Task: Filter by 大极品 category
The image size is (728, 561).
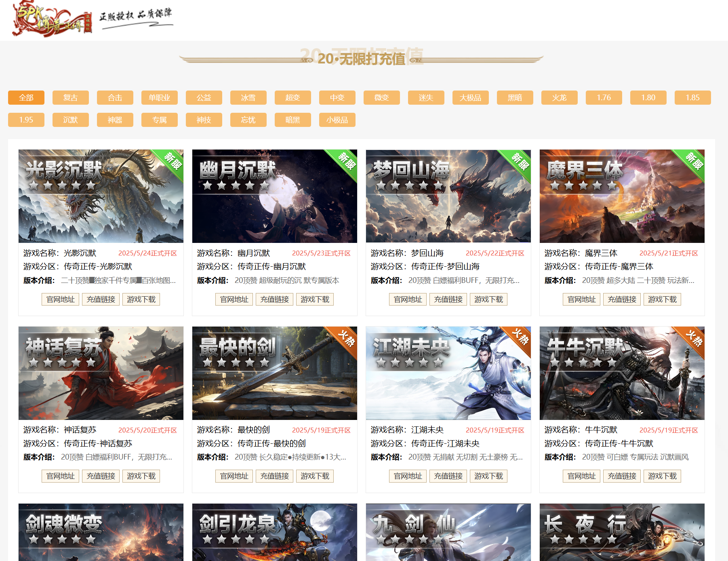Action: pos(471,98)
